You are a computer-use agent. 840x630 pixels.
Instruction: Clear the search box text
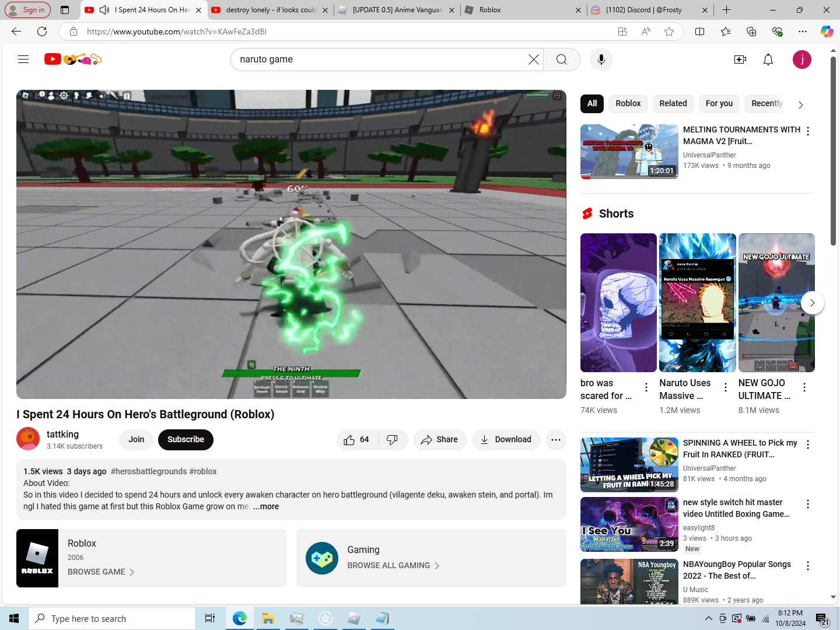coord(533,60)
